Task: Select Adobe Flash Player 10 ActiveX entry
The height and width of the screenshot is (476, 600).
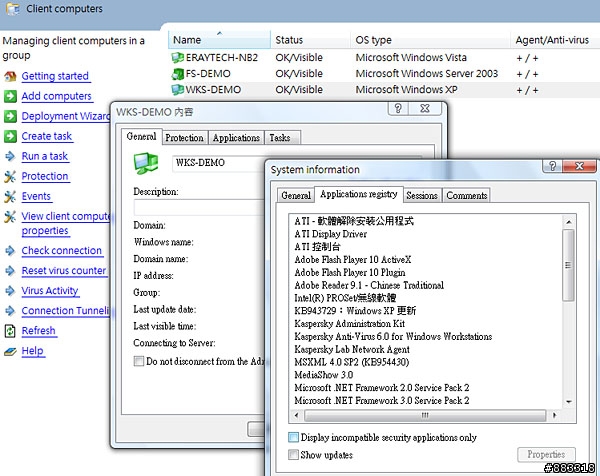Action: pyautogui.click(x=353, y=259)
